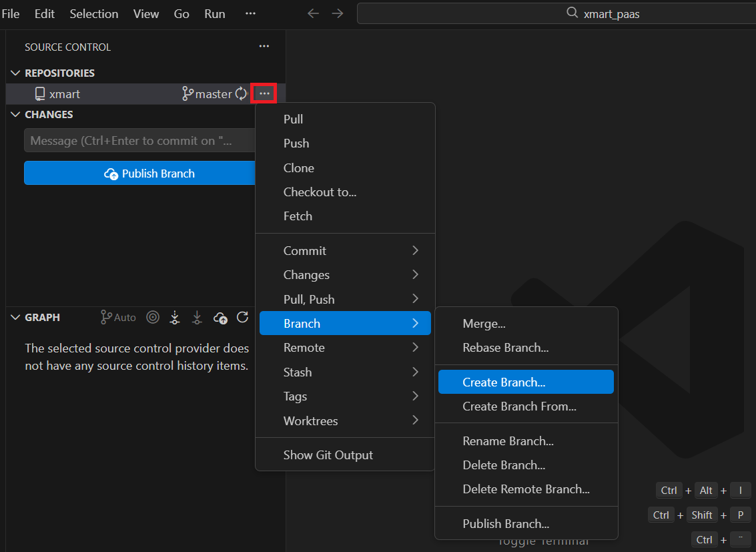Open the Source Control more actions ellipsis
This screenshot has width=756, height=552.
(x=264, y=46)
